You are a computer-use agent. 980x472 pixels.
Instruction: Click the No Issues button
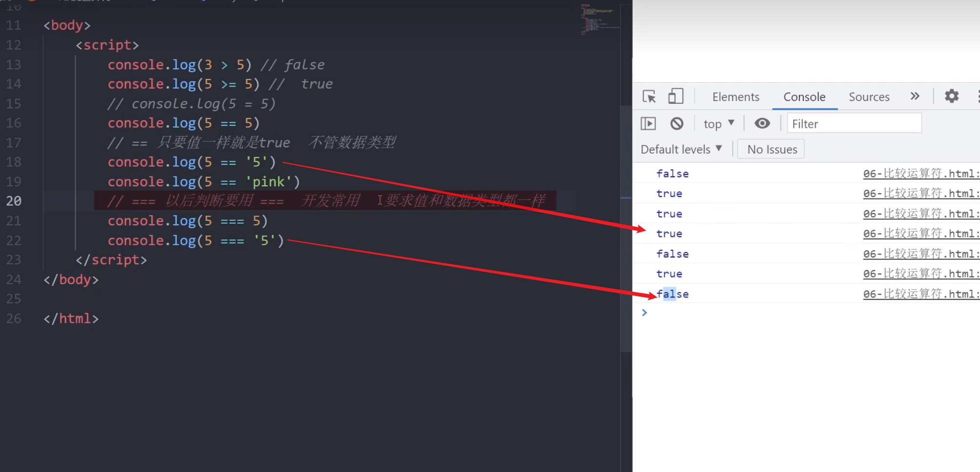pyautogui.click(x=772, y=149)
